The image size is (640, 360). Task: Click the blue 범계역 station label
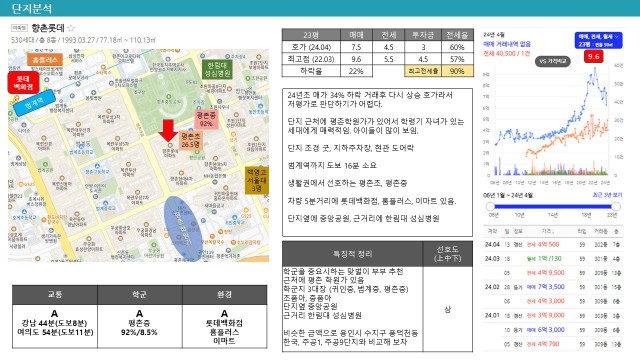point(34,103)
